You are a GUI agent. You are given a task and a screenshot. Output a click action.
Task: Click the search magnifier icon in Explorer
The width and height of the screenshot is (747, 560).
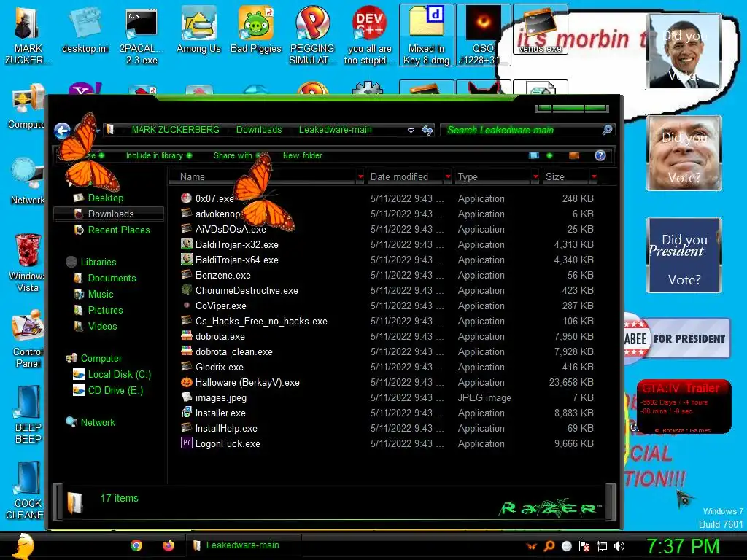607,130
